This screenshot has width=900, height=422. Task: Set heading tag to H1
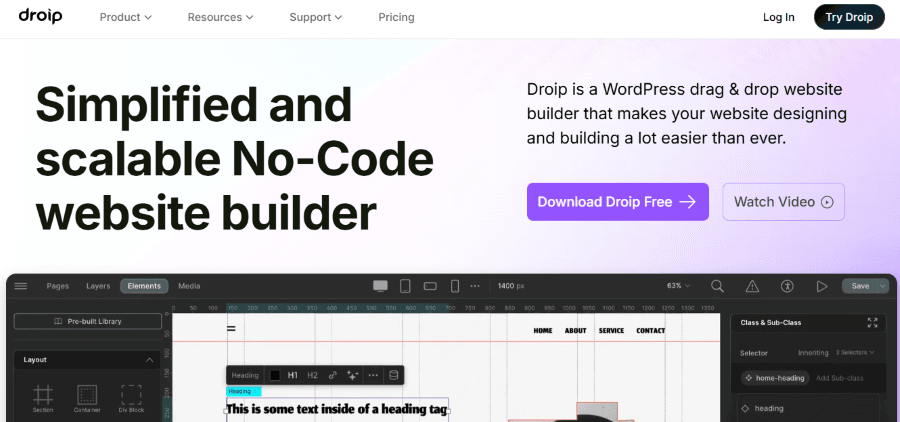coord(293,375)
